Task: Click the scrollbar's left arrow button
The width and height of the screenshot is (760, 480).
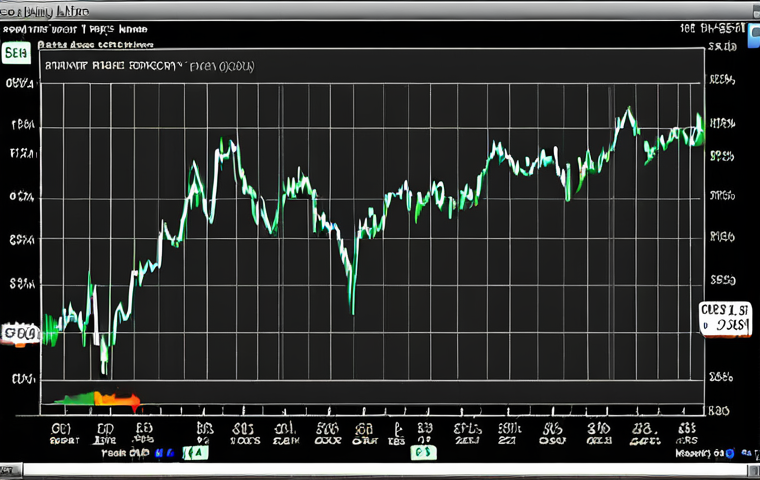Action: (11, 470)
